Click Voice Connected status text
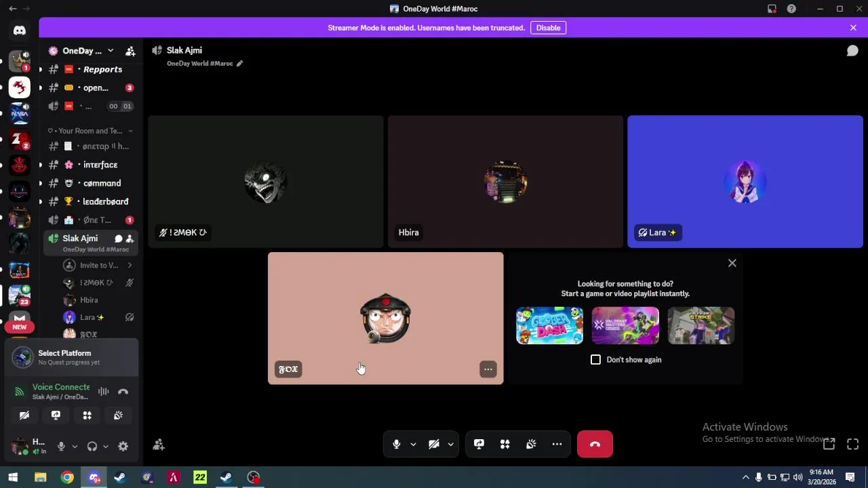Viewport: 868px width, 488px height. coord(61,387)
